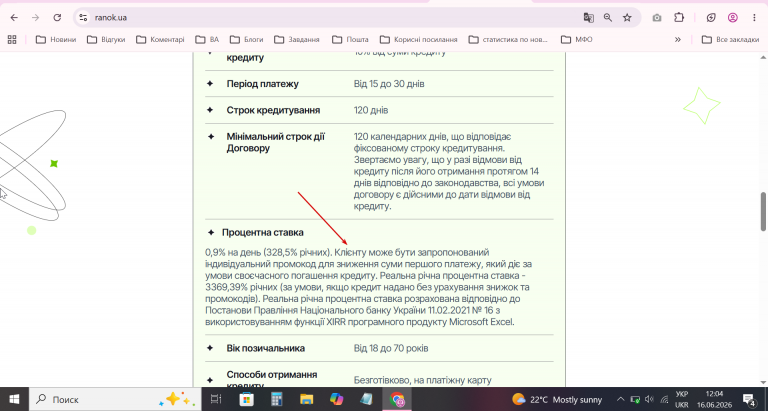Click the media control toolbar icon

coord(711,18)
